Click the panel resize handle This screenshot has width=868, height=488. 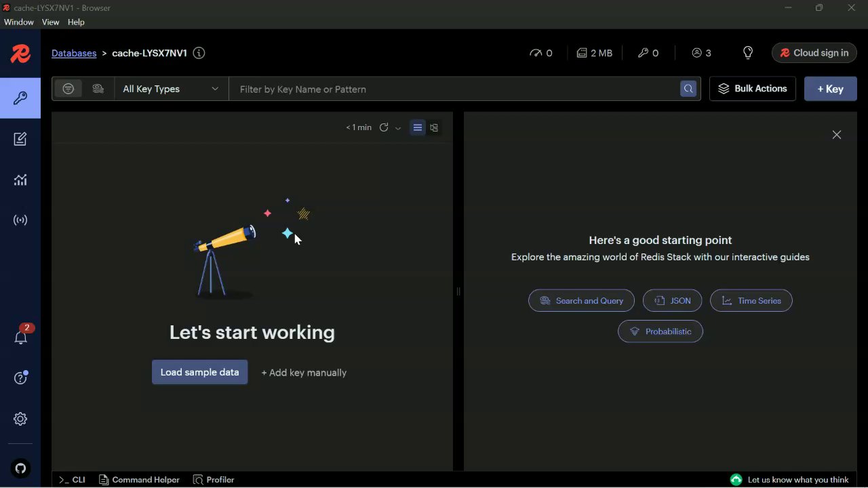(458, 291)
